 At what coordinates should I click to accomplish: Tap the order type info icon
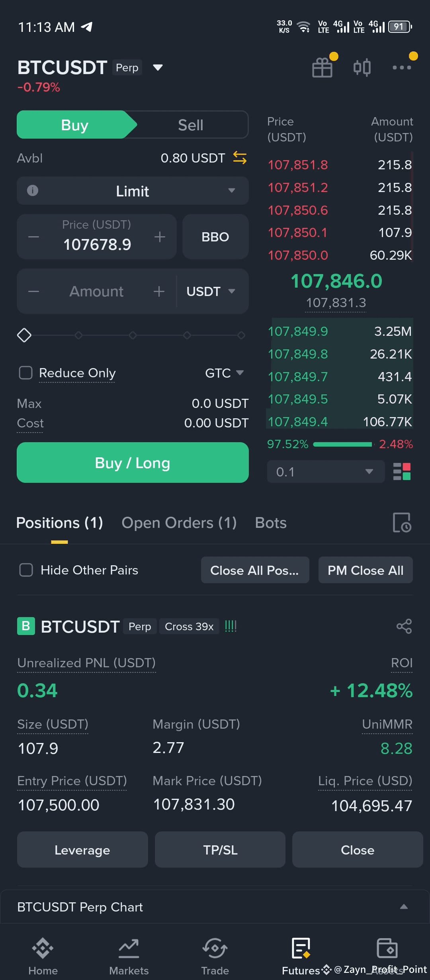tap(33, 190)
